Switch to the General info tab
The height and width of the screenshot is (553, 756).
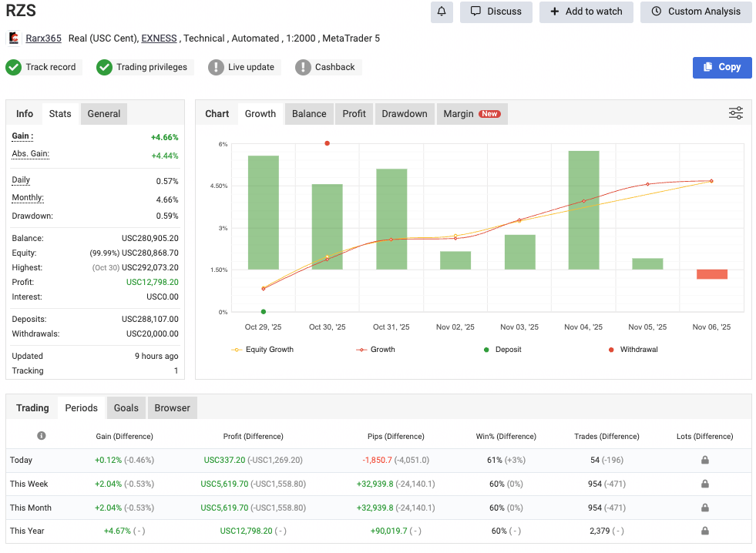pyautogui.click(x=103, y=113)
